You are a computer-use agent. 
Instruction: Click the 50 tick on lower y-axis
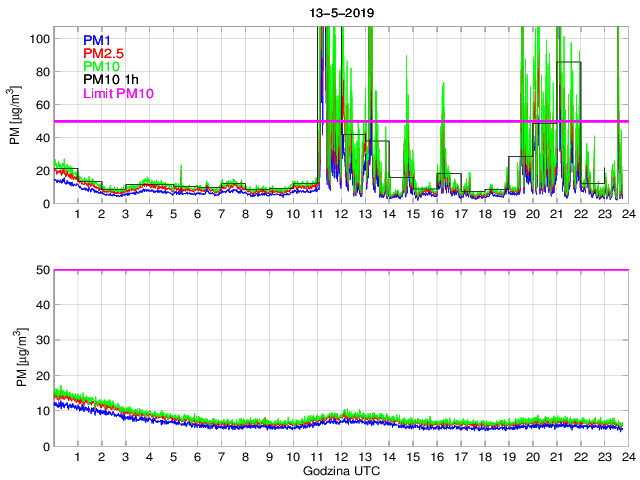[x=43, y=270]
